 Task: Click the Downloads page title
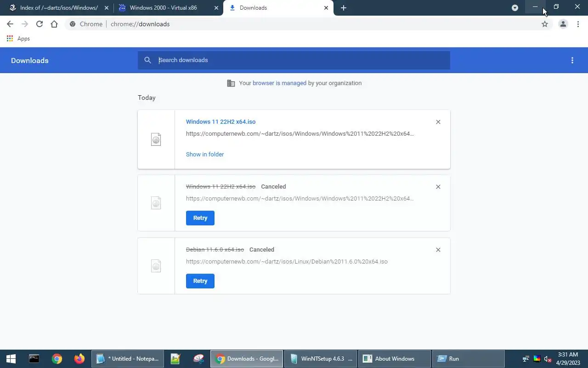click(30, 61)
